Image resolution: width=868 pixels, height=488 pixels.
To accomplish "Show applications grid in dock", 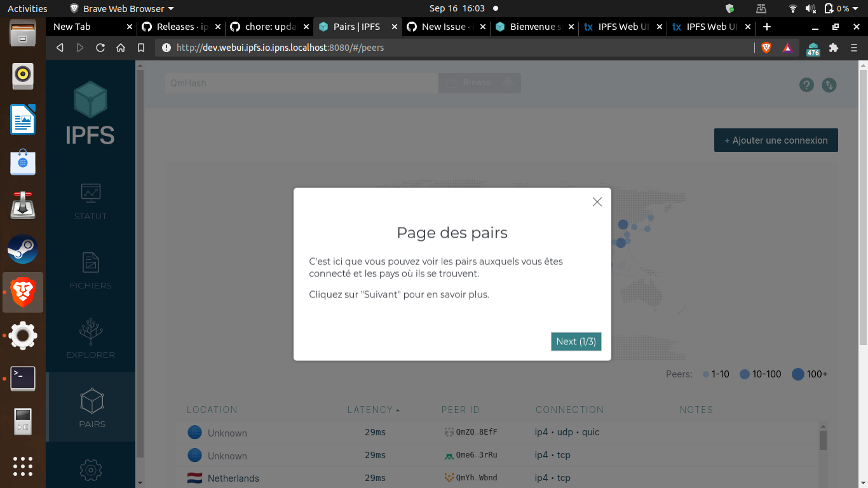I will pyautogui.click(x=23, y=466).
